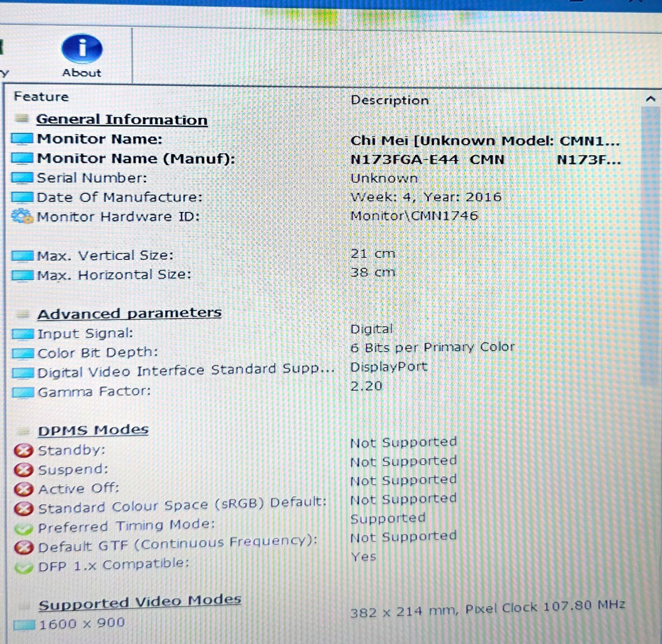The height and width of the screenshot is (644, 662).
Task: Collapse the General Information section
Action: click(x=22, y=118)
